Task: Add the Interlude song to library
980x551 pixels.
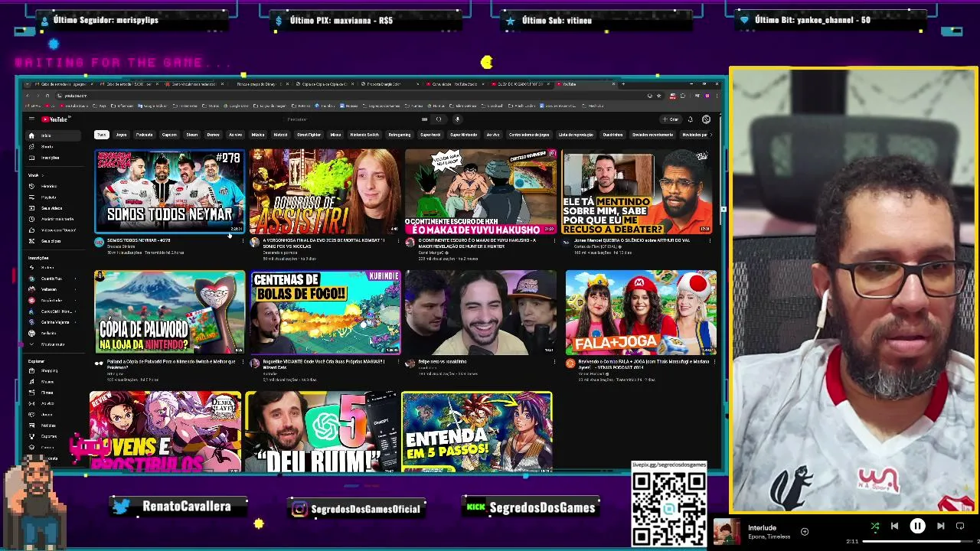Action: pos(805,531)
